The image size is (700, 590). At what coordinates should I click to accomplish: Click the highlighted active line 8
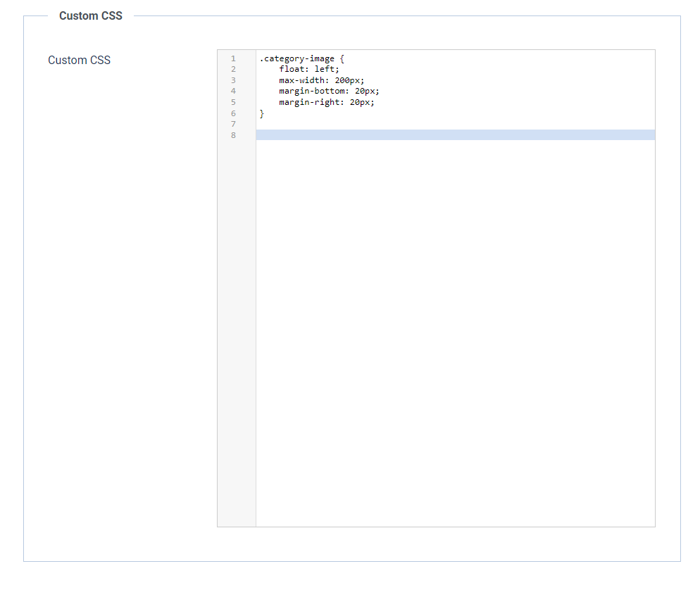click(x=451, y=135)
